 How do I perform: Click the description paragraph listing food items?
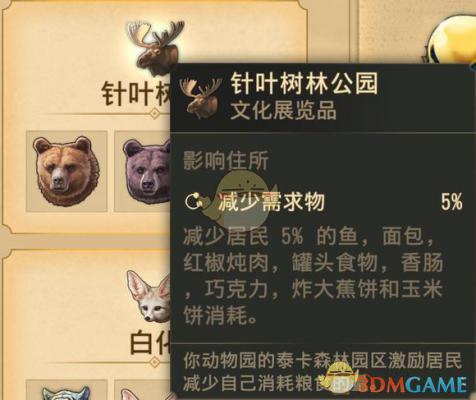[313, 276]
